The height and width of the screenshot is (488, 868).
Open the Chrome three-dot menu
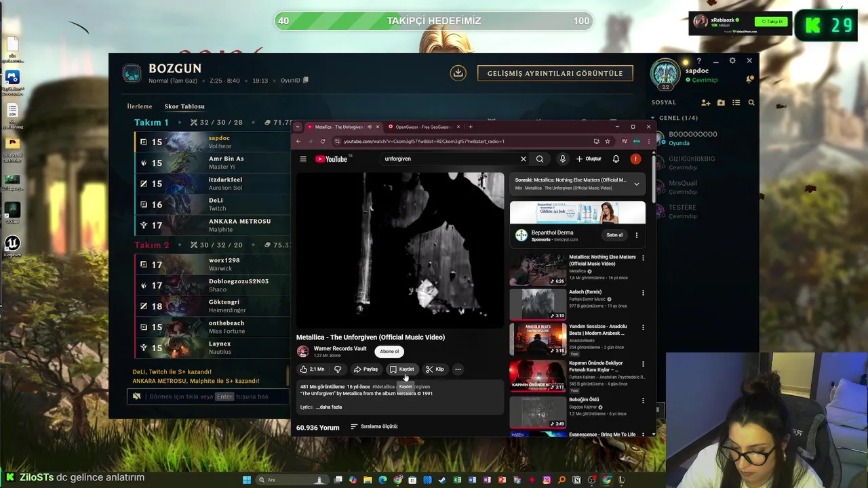(648, 141)
